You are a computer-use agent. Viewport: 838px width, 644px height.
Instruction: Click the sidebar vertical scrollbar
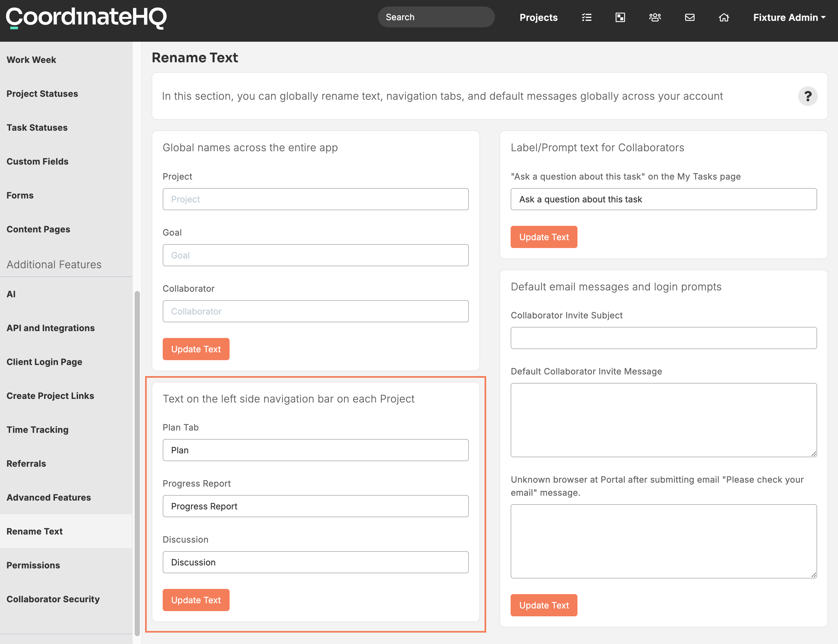137,463
